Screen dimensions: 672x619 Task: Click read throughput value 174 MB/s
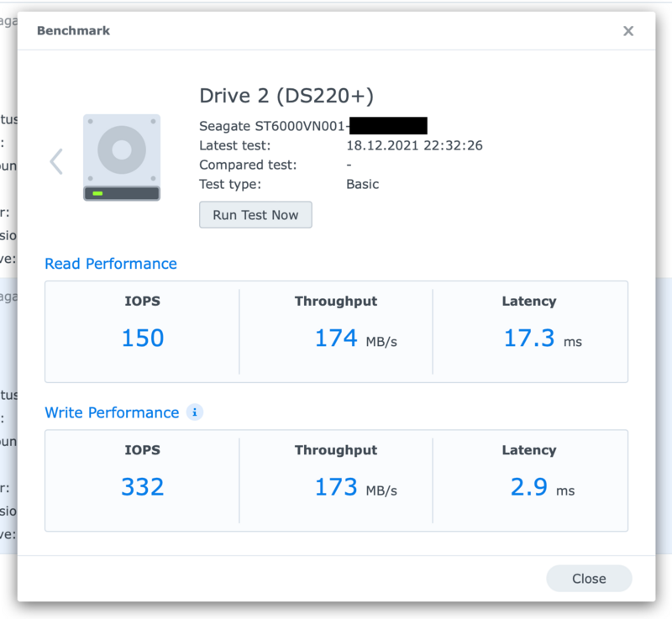tap(354, 338)
